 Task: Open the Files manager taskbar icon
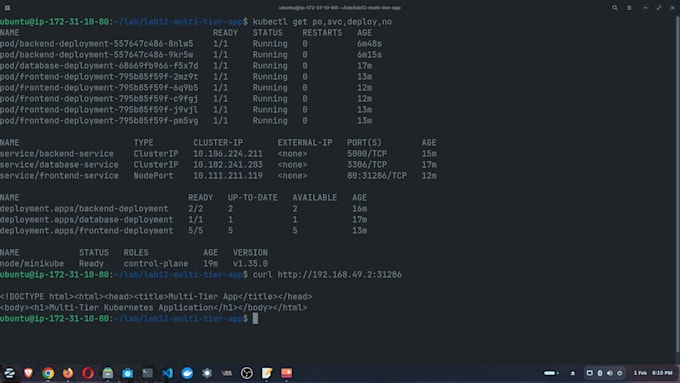pyautogui.click(x=108, y=373)
